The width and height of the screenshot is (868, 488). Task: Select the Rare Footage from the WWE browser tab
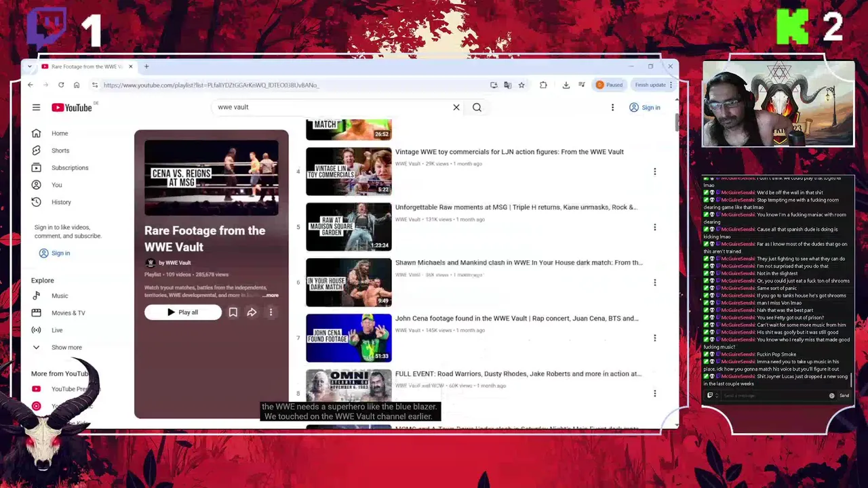coord(87,66)
